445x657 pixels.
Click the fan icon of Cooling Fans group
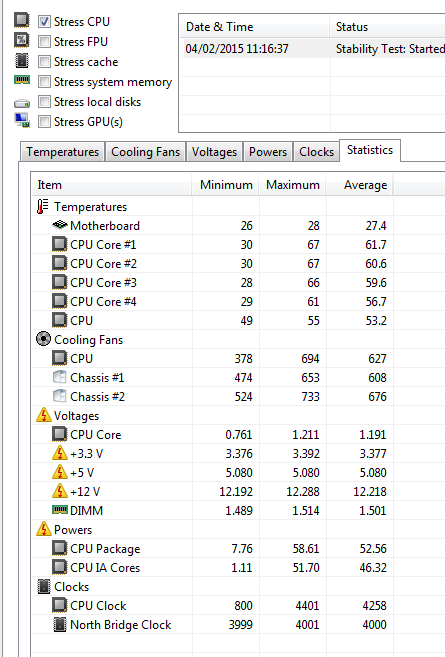pyautogui.click(x=43, y=339)
